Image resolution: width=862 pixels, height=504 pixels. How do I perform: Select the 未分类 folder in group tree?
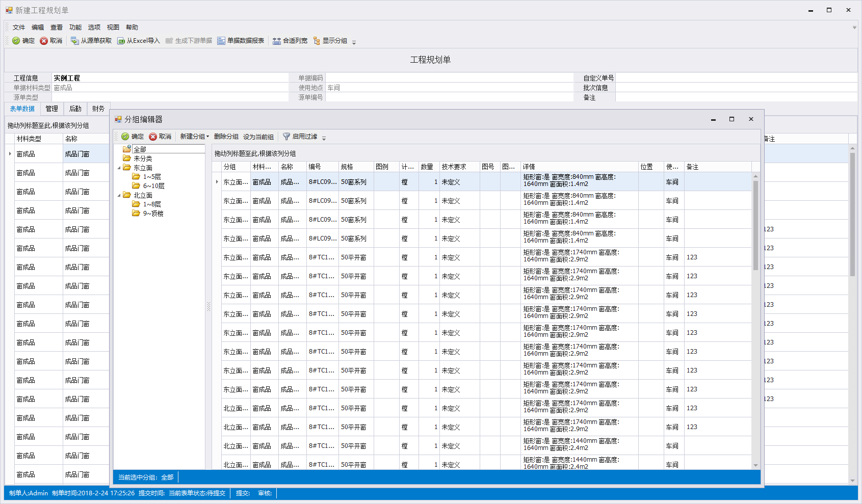[x=142, y=158]
